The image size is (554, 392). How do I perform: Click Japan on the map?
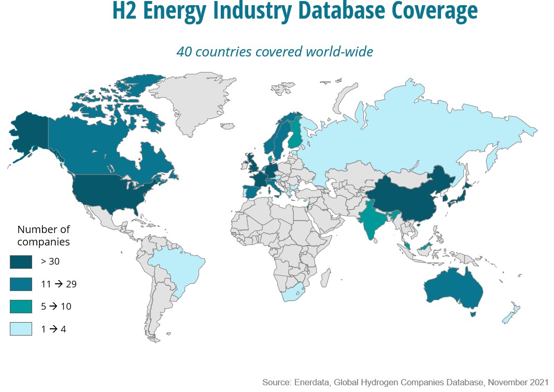[x=464, y=194]
